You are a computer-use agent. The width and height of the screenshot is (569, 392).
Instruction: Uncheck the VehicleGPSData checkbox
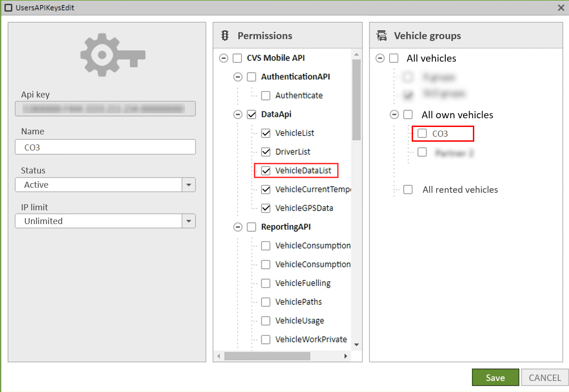click(265, 208)
